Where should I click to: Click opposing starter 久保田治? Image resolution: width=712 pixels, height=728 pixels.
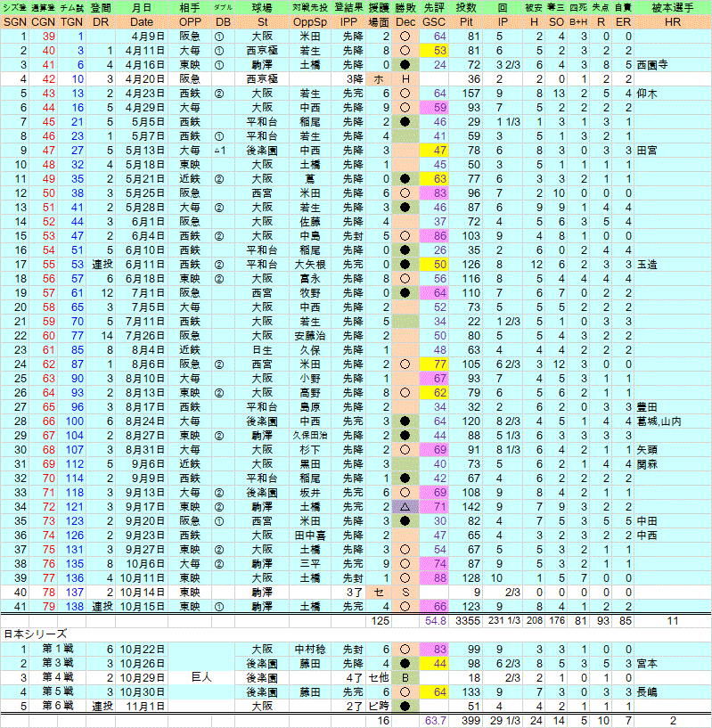coord(310,436)
